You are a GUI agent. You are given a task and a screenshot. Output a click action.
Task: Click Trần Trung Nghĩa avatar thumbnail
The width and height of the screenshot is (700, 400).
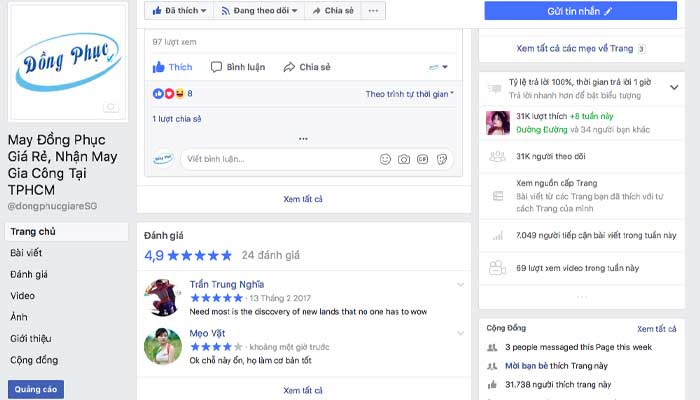pyautogui.click(x=162, y=297)
